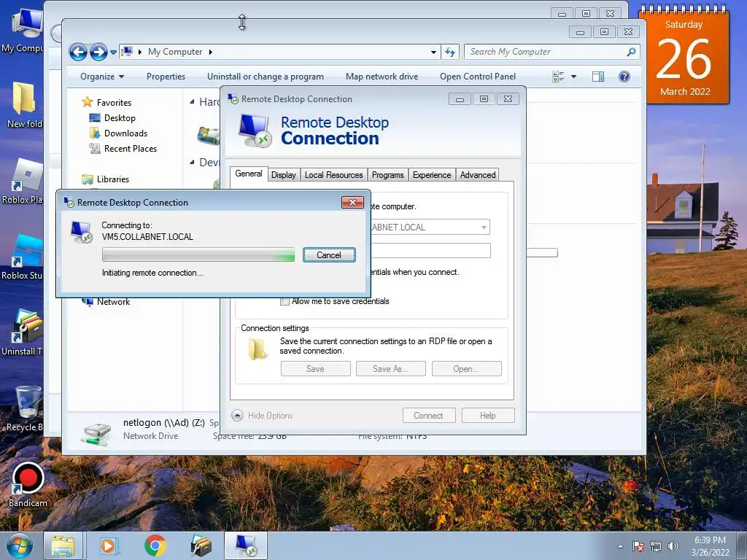Select Libraries in navigation pane

click(113, 179)
